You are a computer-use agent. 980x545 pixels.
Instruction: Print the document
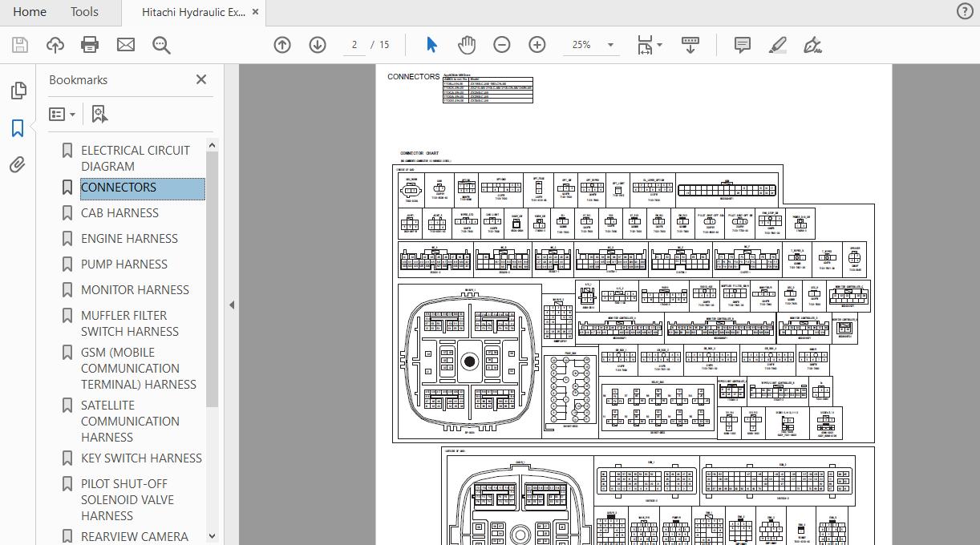point(90,45)
